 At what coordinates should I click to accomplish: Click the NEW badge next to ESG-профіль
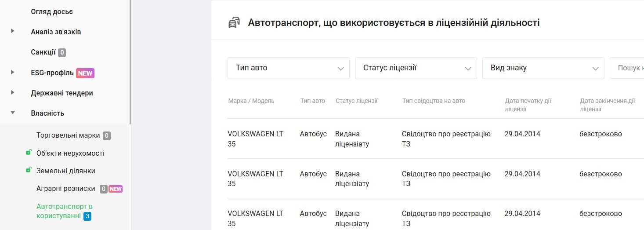click(85, 73)
